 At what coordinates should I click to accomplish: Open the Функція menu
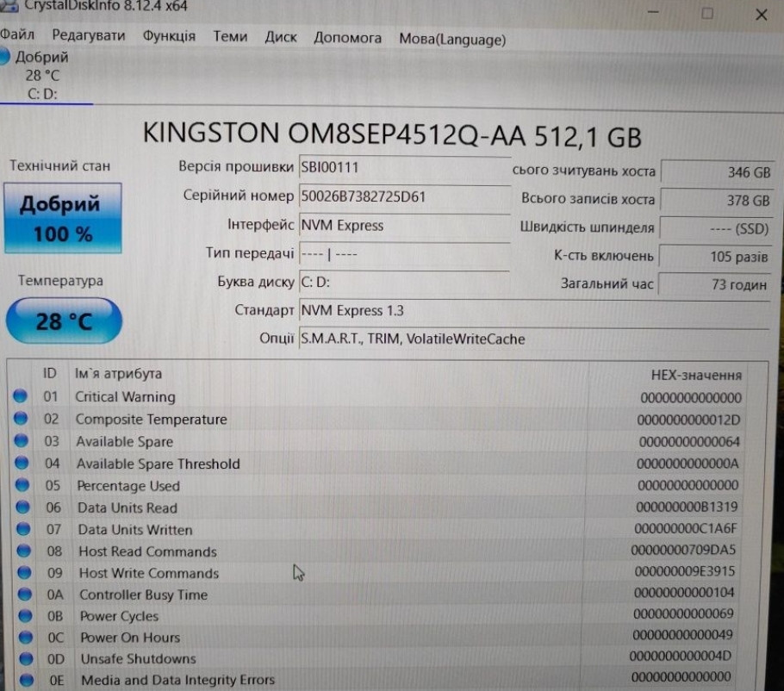(169, 37)
